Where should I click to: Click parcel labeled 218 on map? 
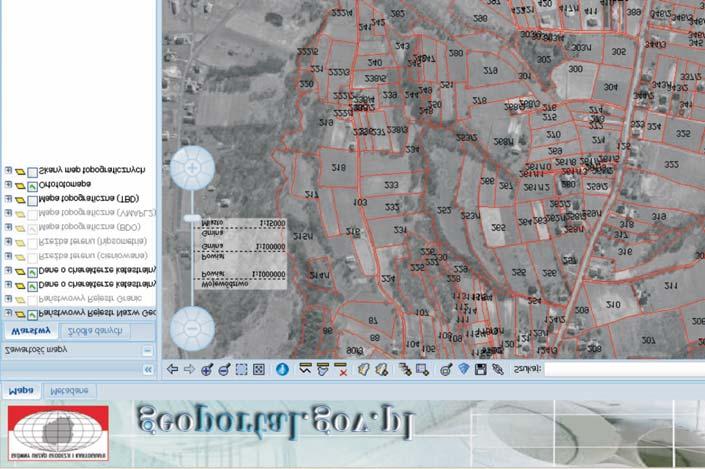(338, 167)
